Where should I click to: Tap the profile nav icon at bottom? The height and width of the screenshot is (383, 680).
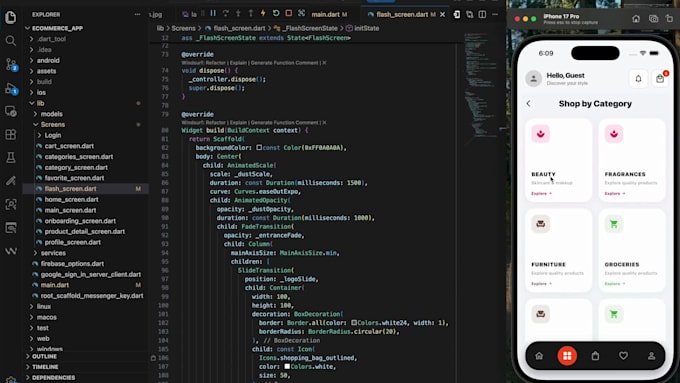coord(651,356)
